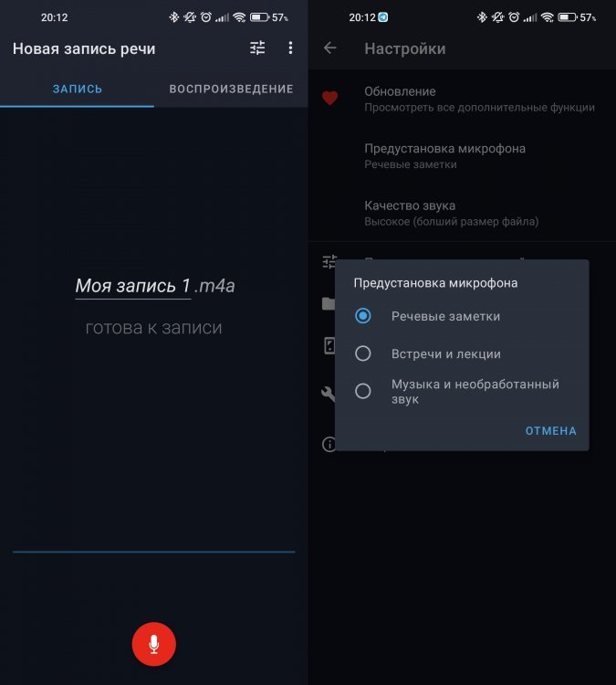Tap the folder icon in settings list

pos(328,303)
